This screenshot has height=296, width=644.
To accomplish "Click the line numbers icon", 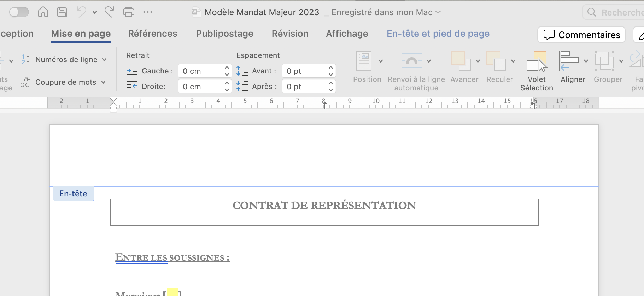I will tap(25, 60).
